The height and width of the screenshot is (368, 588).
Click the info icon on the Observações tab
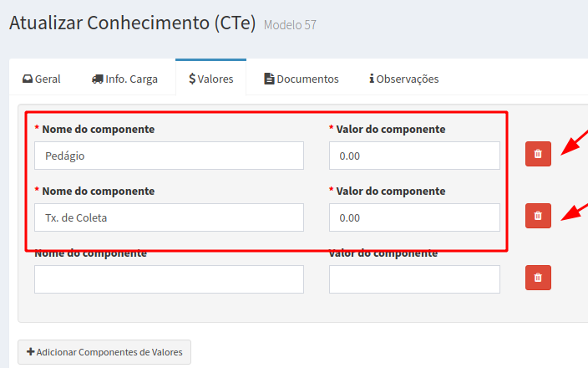click(371, 79)
